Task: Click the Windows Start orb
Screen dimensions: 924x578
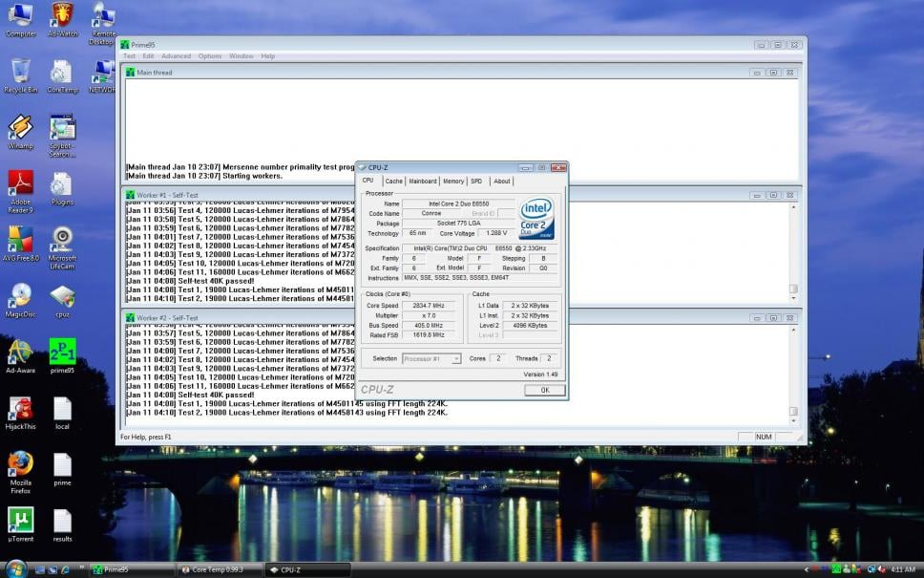Action: [16, 568]
